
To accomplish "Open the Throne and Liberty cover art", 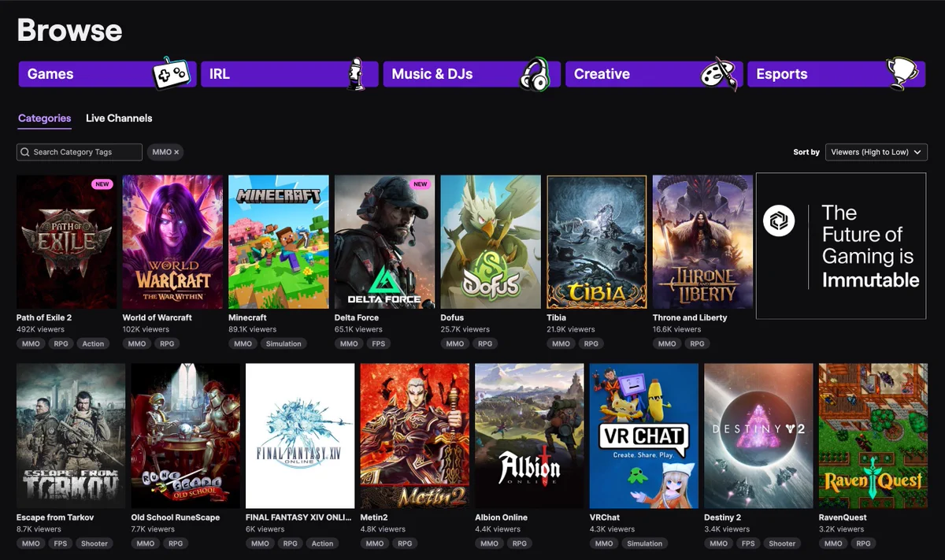I will click(x=702, y=242).
